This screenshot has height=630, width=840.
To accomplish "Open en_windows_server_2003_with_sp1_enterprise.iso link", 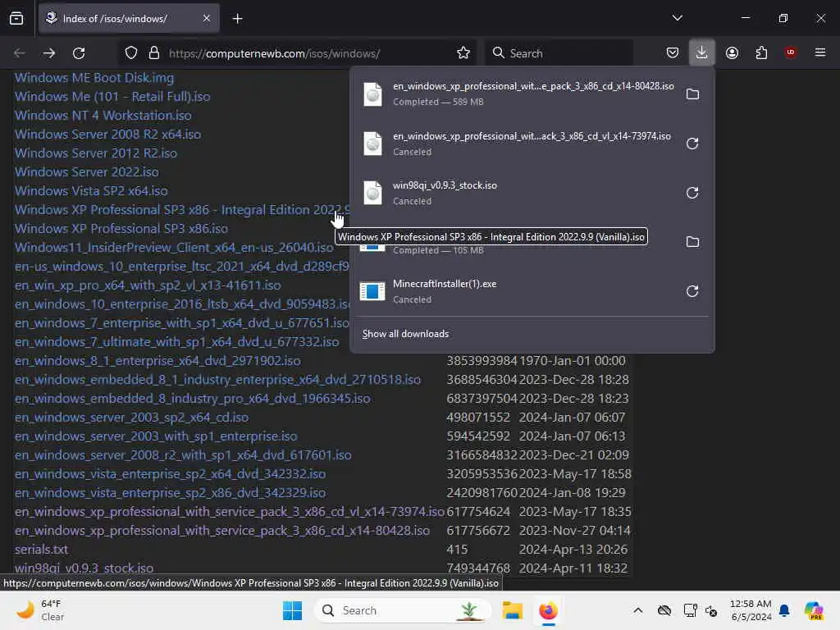I will tap(156, 436).
